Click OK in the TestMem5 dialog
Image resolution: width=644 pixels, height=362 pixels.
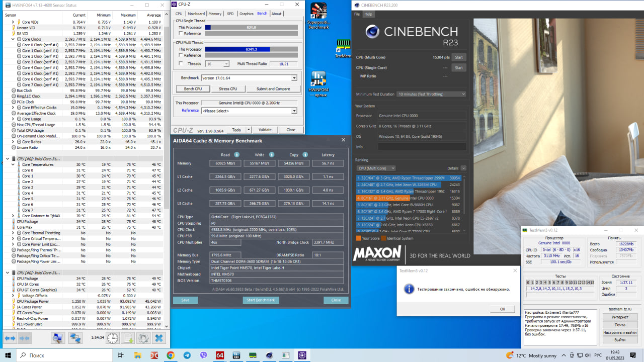(502, 309)
